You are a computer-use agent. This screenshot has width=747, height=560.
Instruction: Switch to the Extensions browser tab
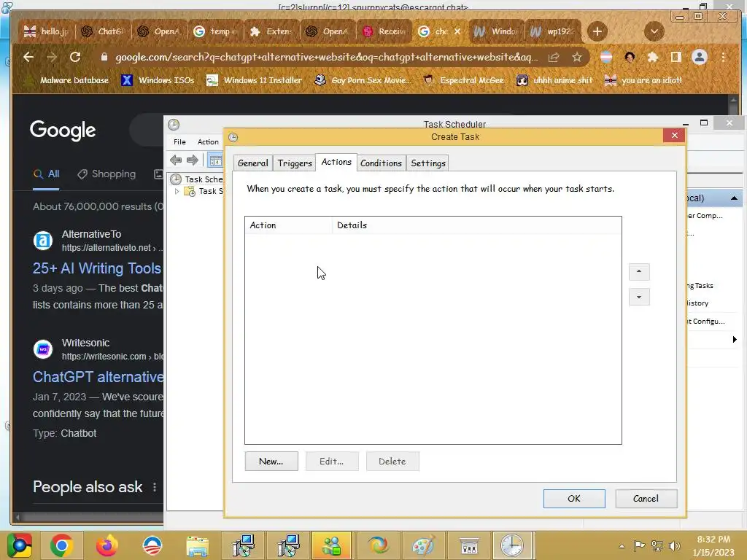(271, 32)
